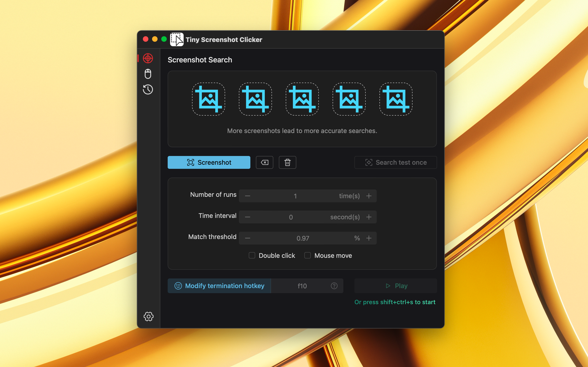The height and width of the screenshot is (367, 588).
Task: Open Settings gear icon
Action: (148, 317)
